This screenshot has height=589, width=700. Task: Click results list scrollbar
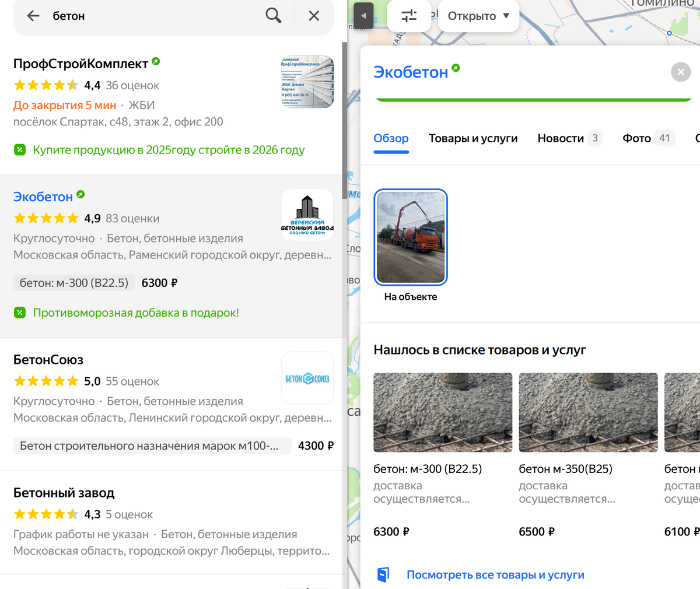pos(344,120)
